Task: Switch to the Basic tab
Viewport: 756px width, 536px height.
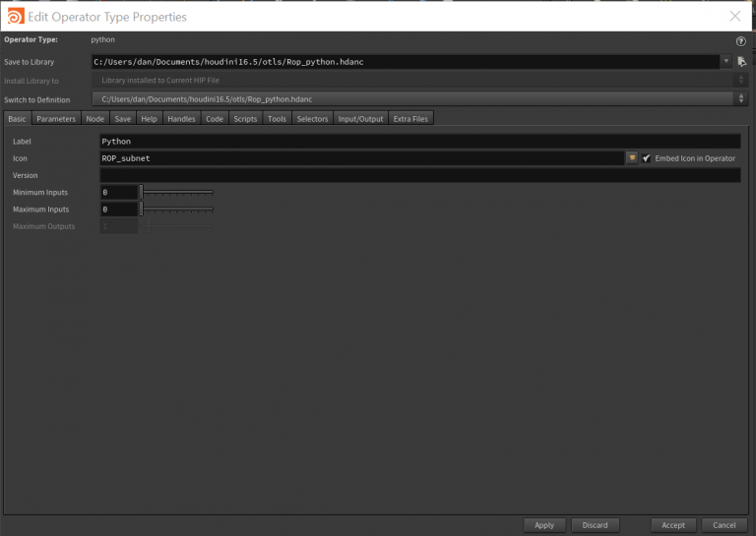Action: point(17,119)
